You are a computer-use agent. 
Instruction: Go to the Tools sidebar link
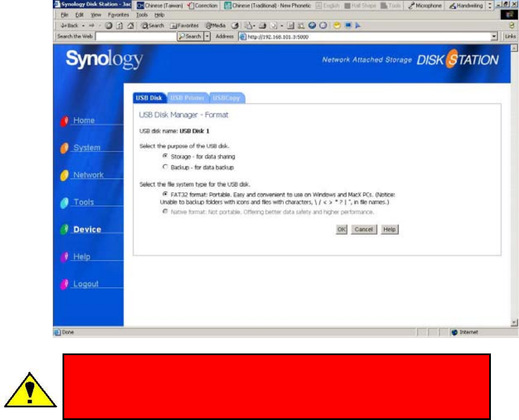point(84,202)
